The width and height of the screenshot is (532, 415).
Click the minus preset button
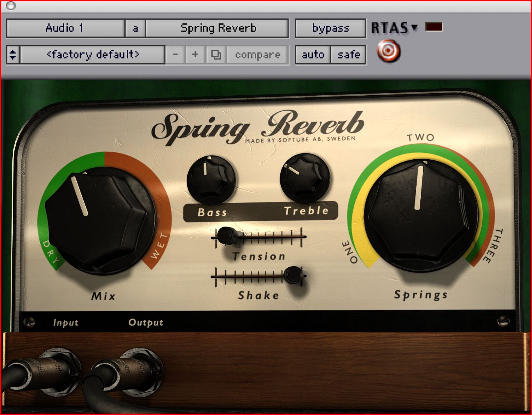175,55
